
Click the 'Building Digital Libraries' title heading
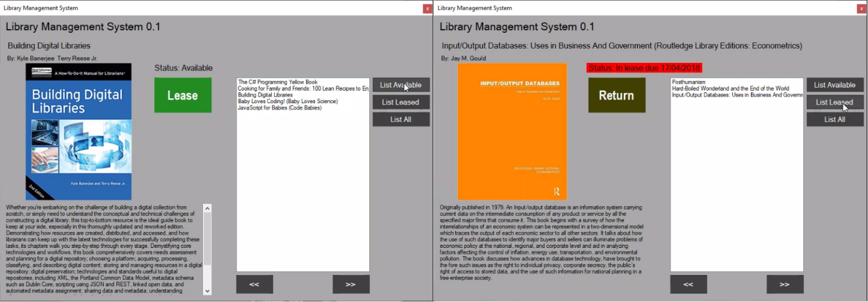[49, 46]
